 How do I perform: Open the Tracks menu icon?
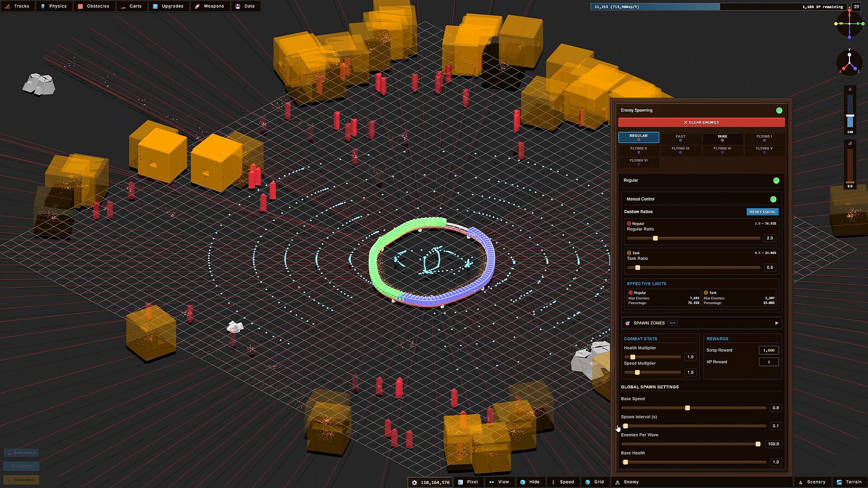click(8, 6)
